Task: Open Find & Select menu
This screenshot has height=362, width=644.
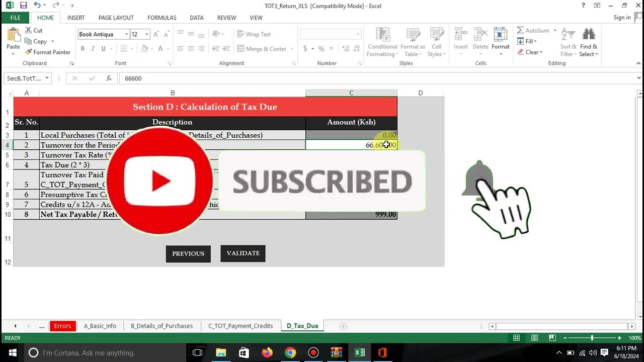Action: (x=589, y=42)
